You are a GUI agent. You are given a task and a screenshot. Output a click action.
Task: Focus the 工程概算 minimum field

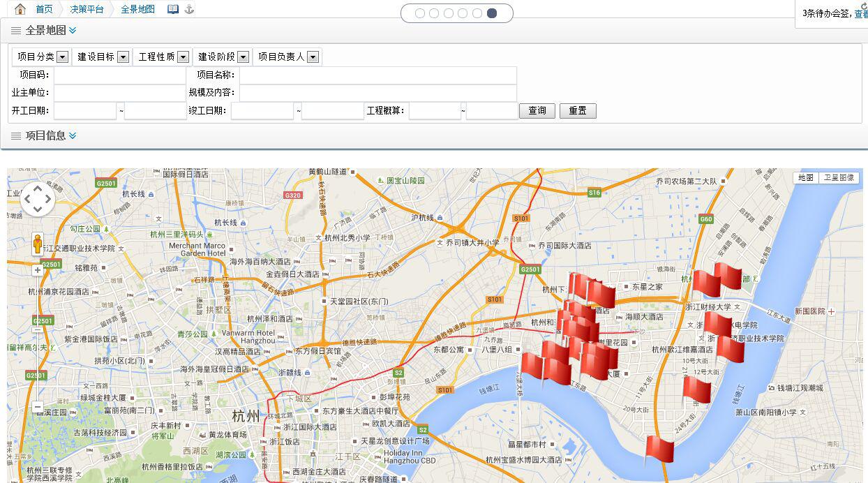435,111
